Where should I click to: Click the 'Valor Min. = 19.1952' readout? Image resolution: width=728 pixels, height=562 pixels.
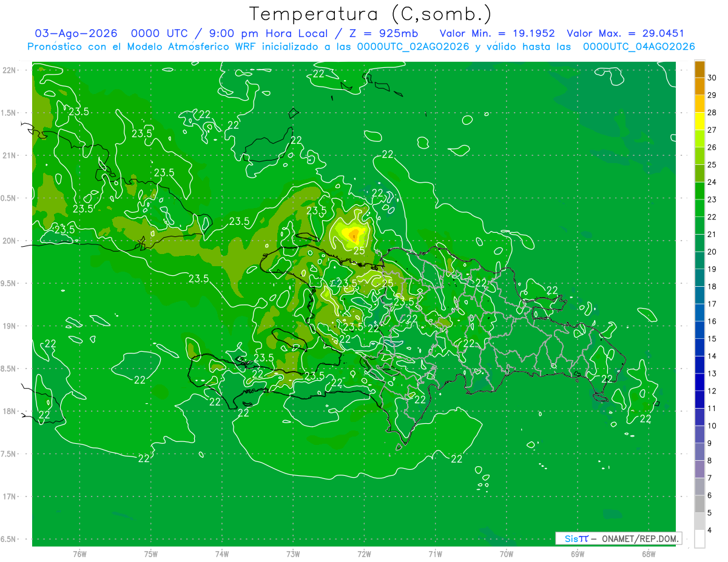[x=497, y=33]
